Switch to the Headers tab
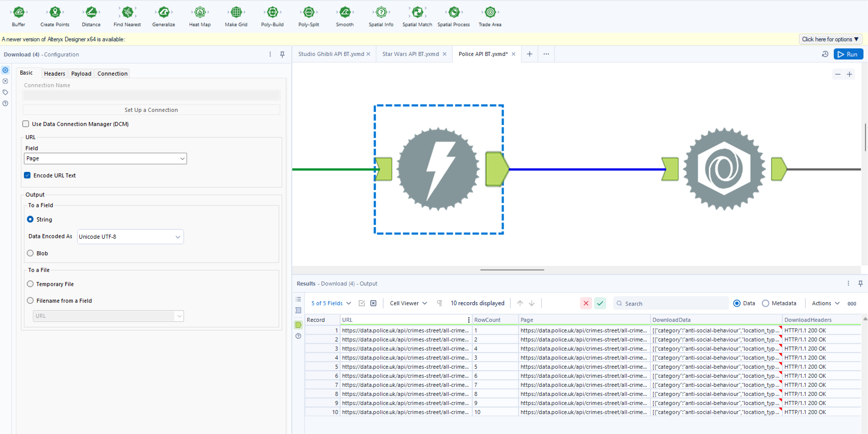This screenshot has width=868, height=434. (54, 74)
